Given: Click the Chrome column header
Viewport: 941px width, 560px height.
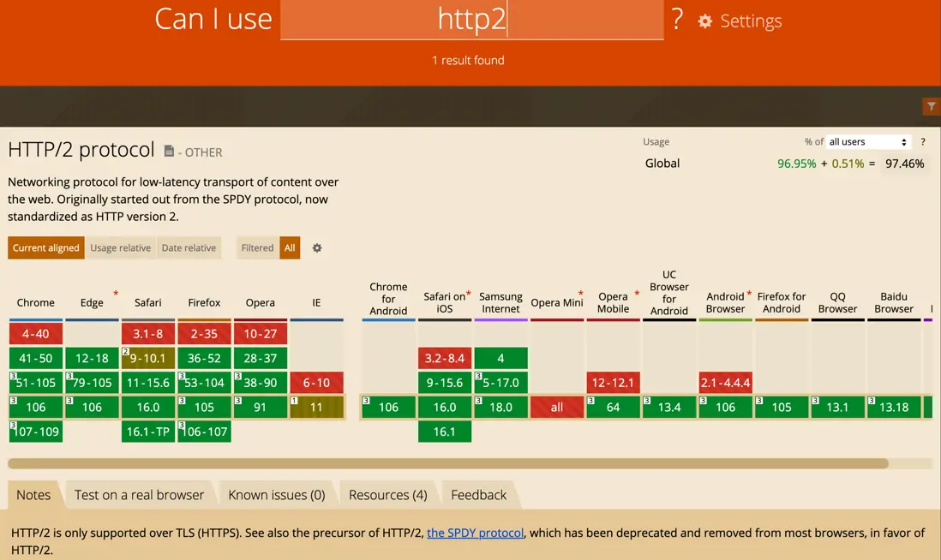Looking at the screenshot, I should (35, 303).
